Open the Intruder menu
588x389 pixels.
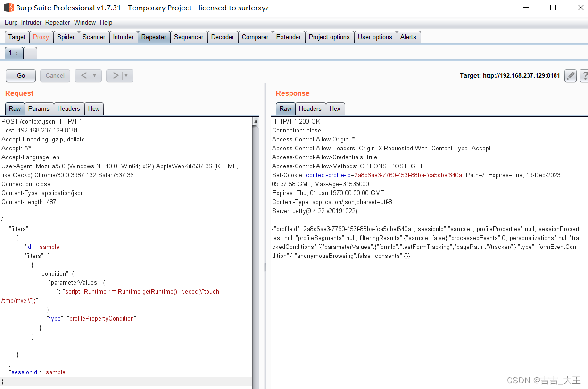click(x=31, y=22)
